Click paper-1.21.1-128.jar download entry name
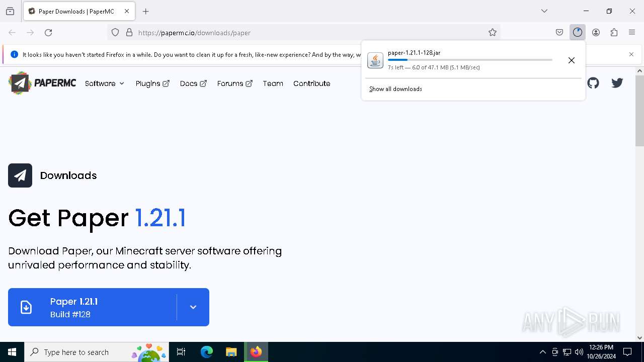This screenshot has width=644, height=362. point(414,53)
